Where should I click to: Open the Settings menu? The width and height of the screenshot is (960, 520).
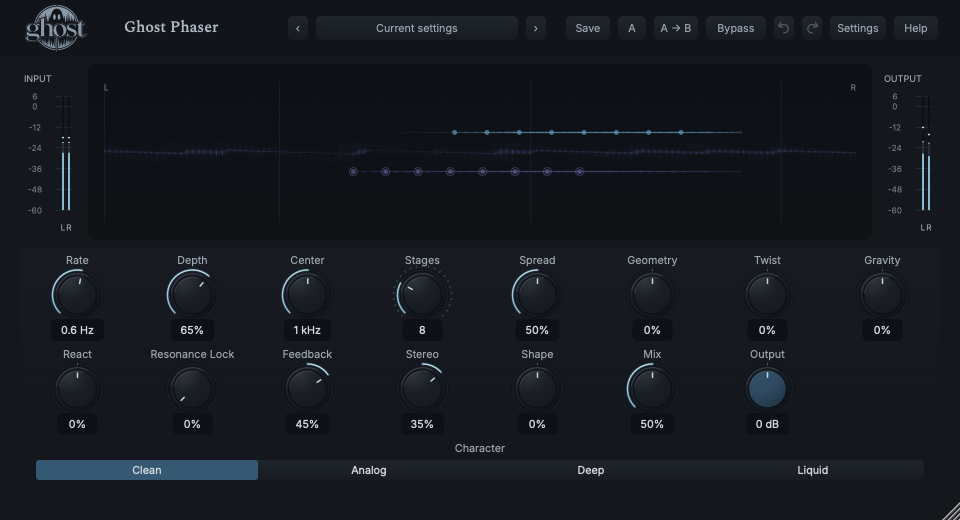pyautogui.click(x=857, y=28)
